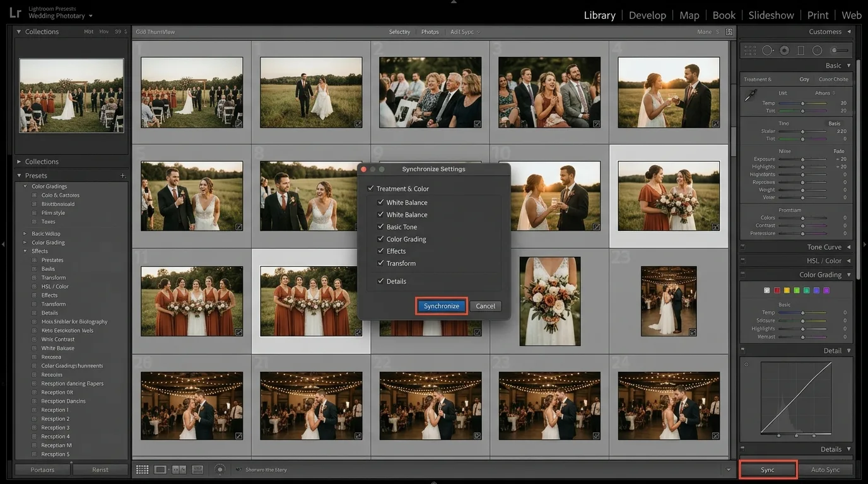Expand the HSL / Color panel
The height and width of the screenshot is (484, 868).
pos(849,261)
